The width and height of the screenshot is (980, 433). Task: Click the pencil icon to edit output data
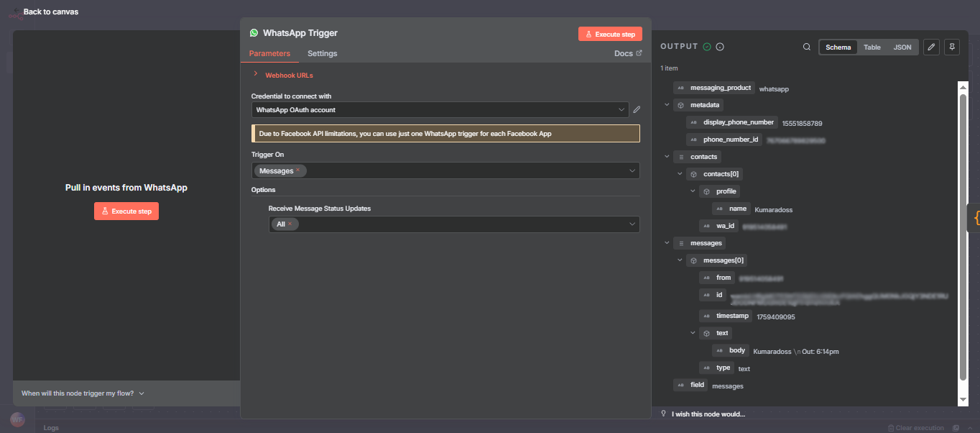931,47
